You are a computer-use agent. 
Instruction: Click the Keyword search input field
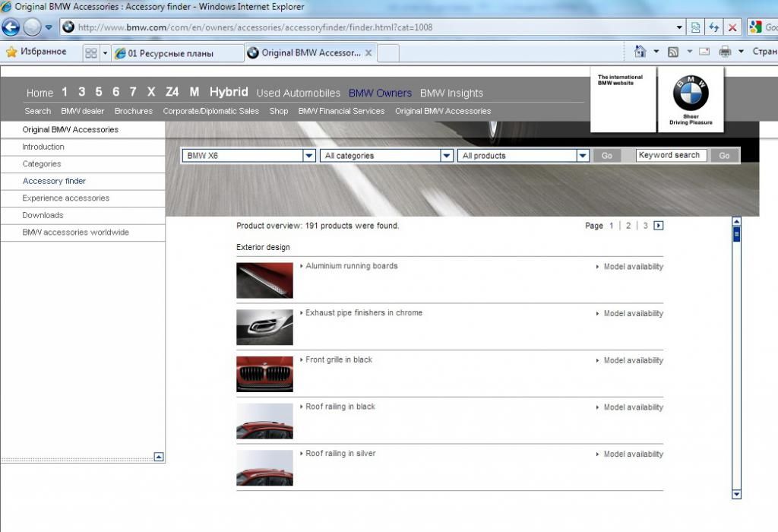click(672, 155)
